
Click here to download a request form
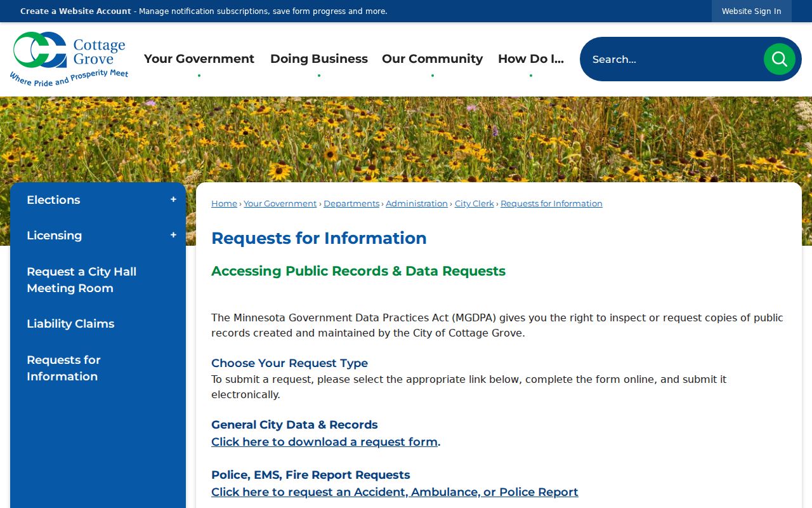325,442
